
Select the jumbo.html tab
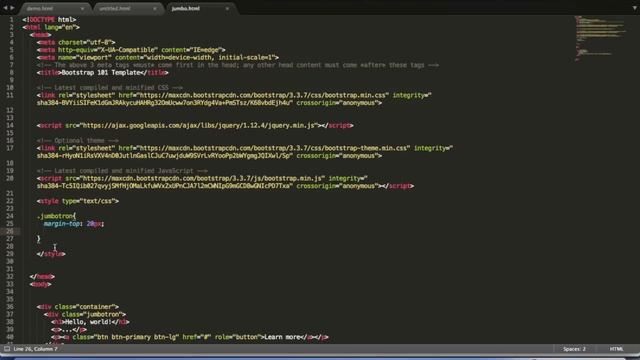185,8
